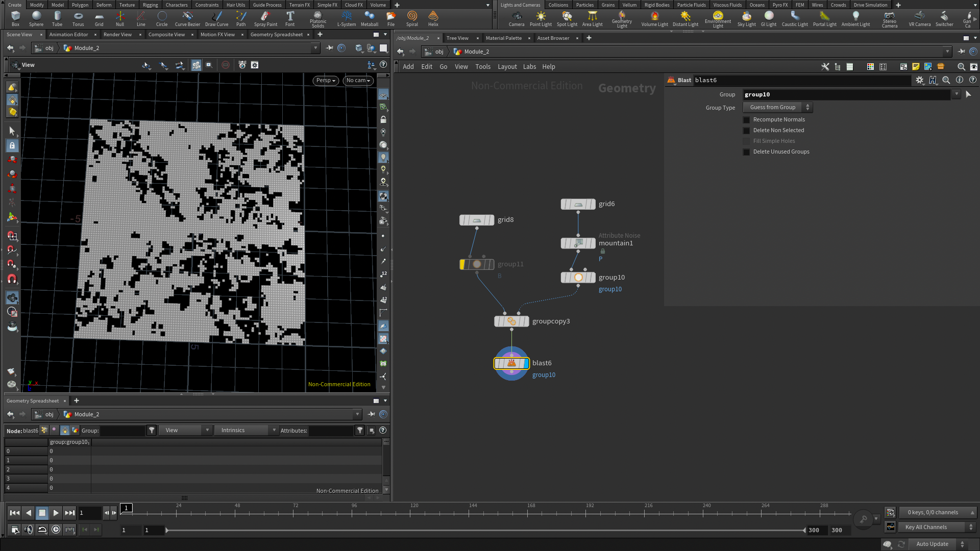Click the Torus shelf tool
Screen dimensions: 980x551
coord(78,18)
